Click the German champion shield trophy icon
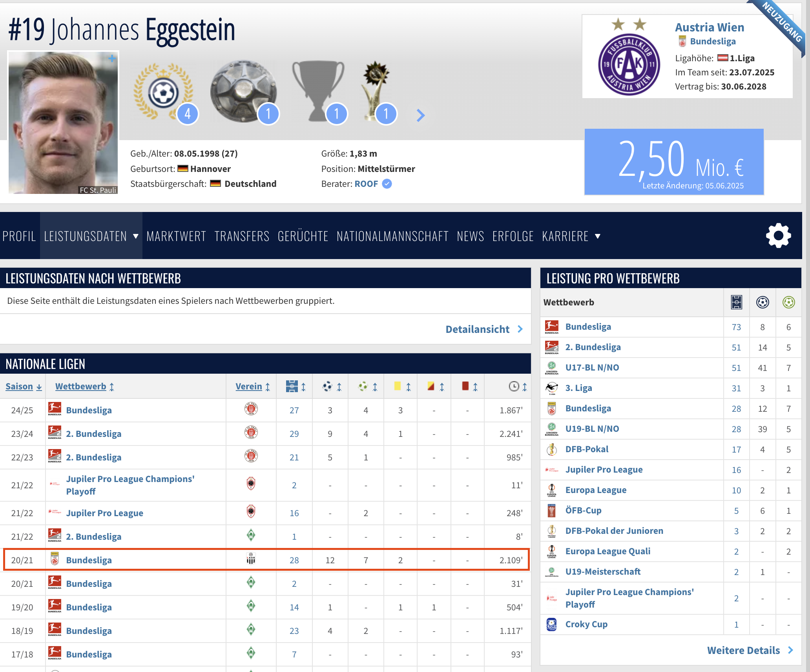The height and width of the screenshot is (672, 810). (244, 92)
